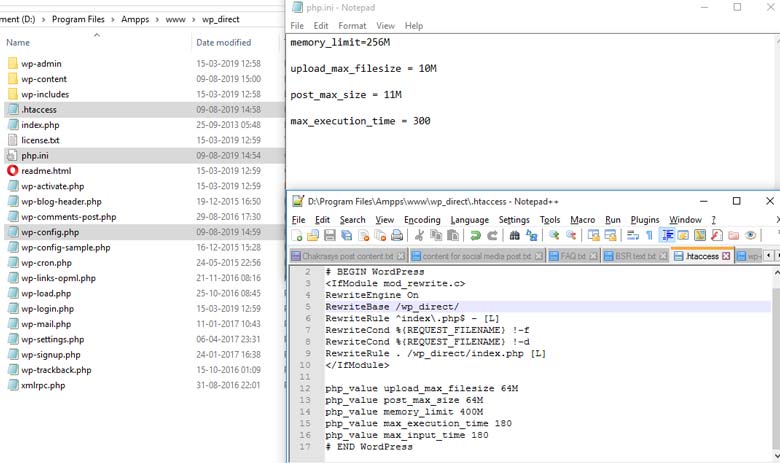780x463 pixels.
Task: Open the Encoding menu in Notepad++
Action: [x=422, y=220]
